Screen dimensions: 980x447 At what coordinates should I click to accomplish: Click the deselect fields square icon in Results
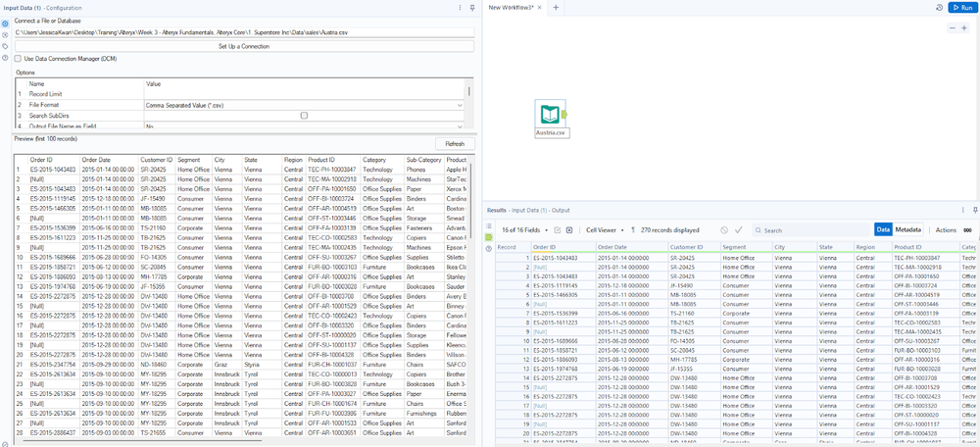(x=569, y=230)
